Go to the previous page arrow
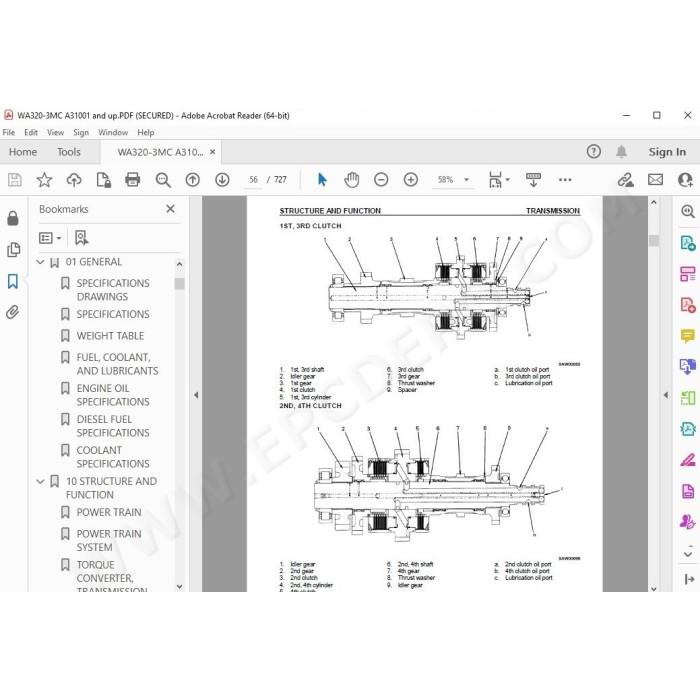Image resolution: width=700 pixels, height=700 pixels. 192,180
